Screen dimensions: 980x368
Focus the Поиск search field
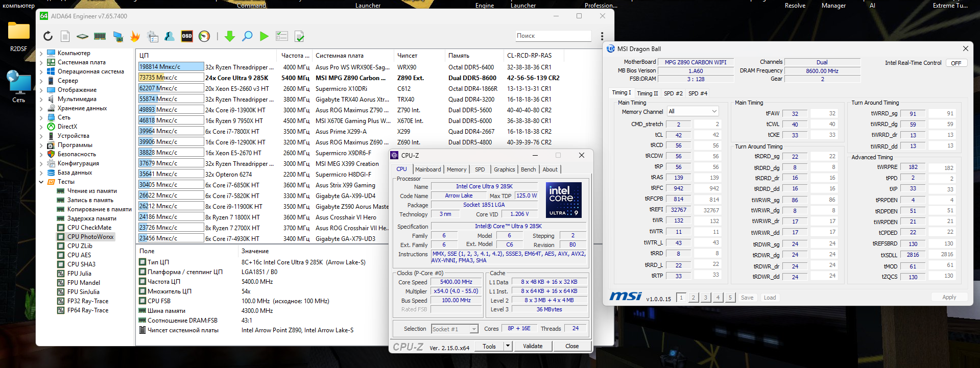point(553,36)
